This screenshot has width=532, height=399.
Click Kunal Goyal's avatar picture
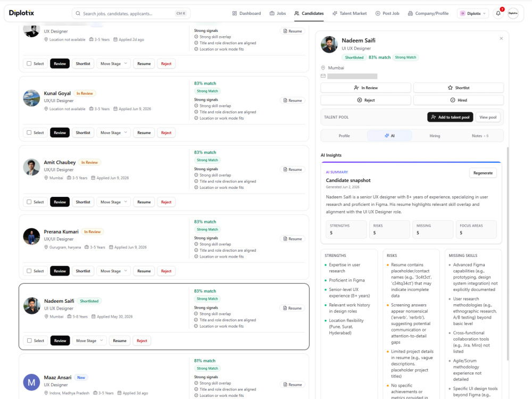(x=31, y=98)
